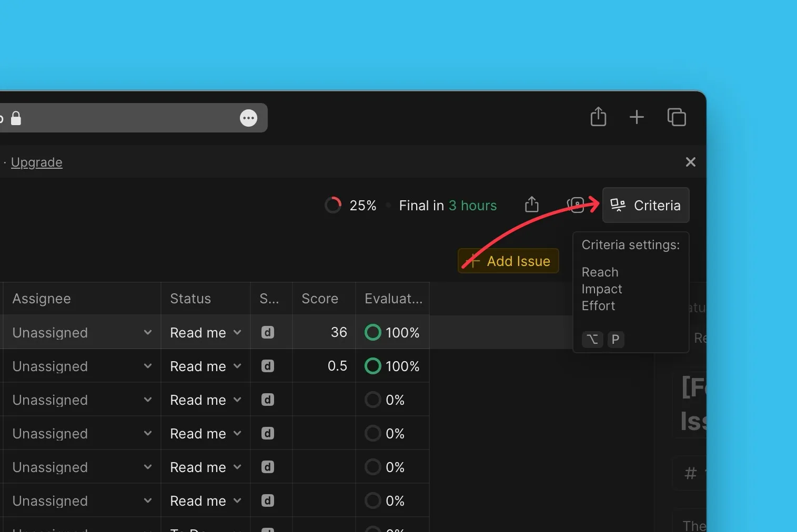Screen dimensions: 797x532
Task: Expand Assignee dropdown in first row
Action: click(148, 333)
